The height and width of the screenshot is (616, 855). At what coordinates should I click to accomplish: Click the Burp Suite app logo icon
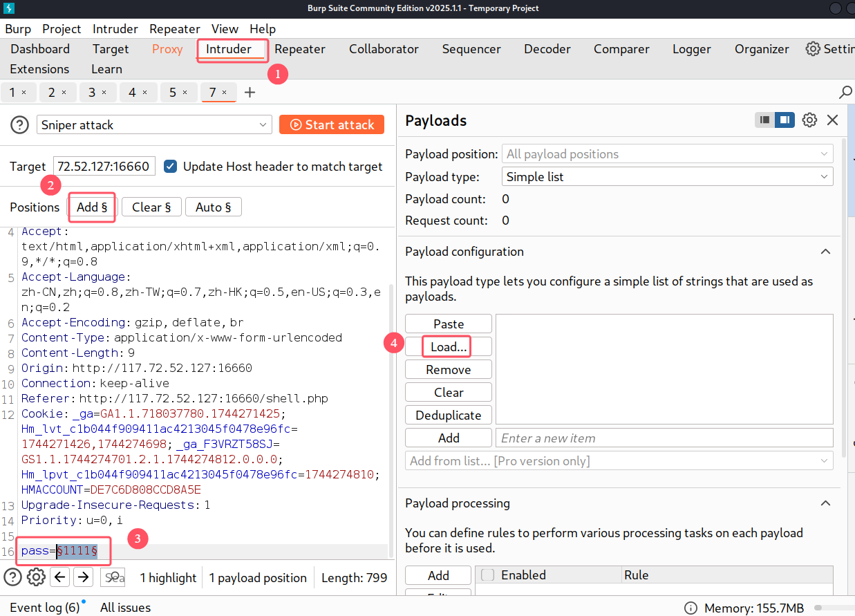(x=9, y=8)
